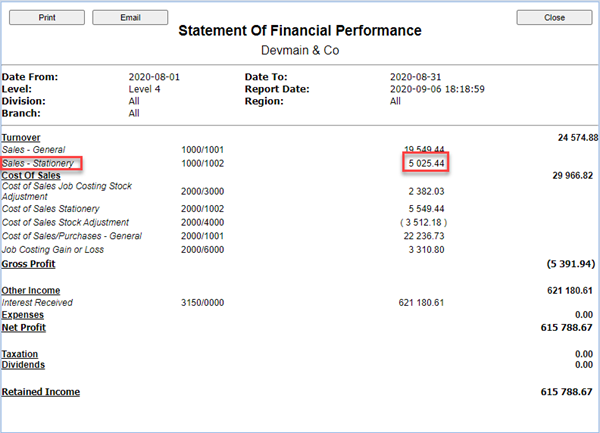This screenshot has width=600, height=433.
Task: Close the financial performance report
Action: (x=554, y=18)
